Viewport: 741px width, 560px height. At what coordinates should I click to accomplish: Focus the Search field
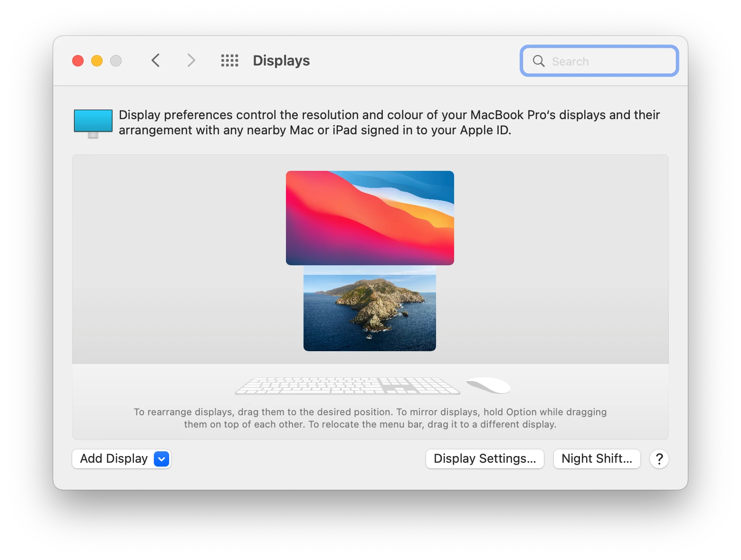599,61
